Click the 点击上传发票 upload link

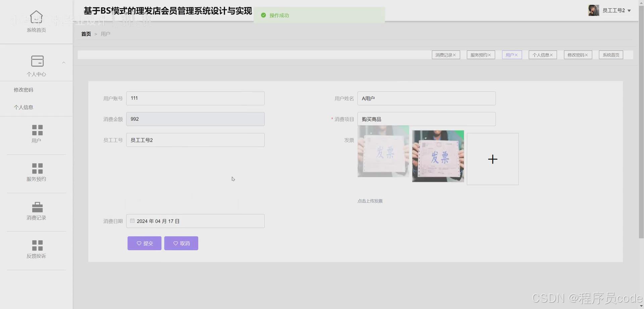click(370, 201)
